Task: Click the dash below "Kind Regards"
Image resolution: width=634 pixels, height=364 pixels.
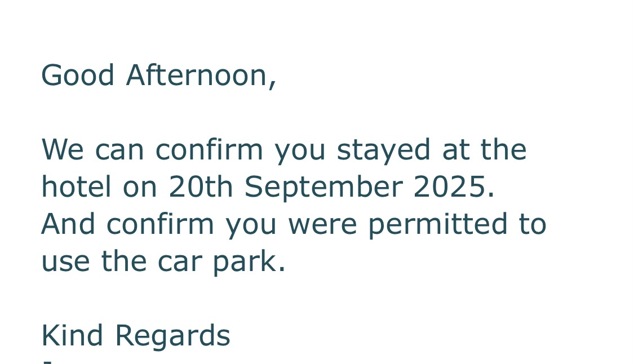Action: [47, 359]
